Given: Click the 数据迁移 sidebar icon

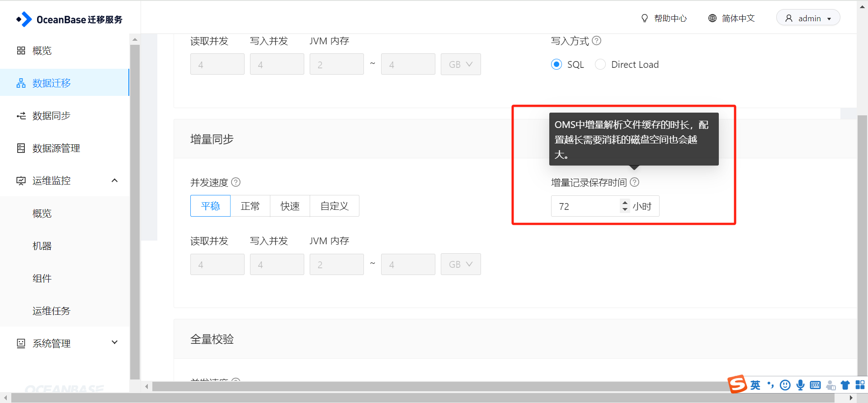Looking at the screenshot, I should click(x=21, y=83).
